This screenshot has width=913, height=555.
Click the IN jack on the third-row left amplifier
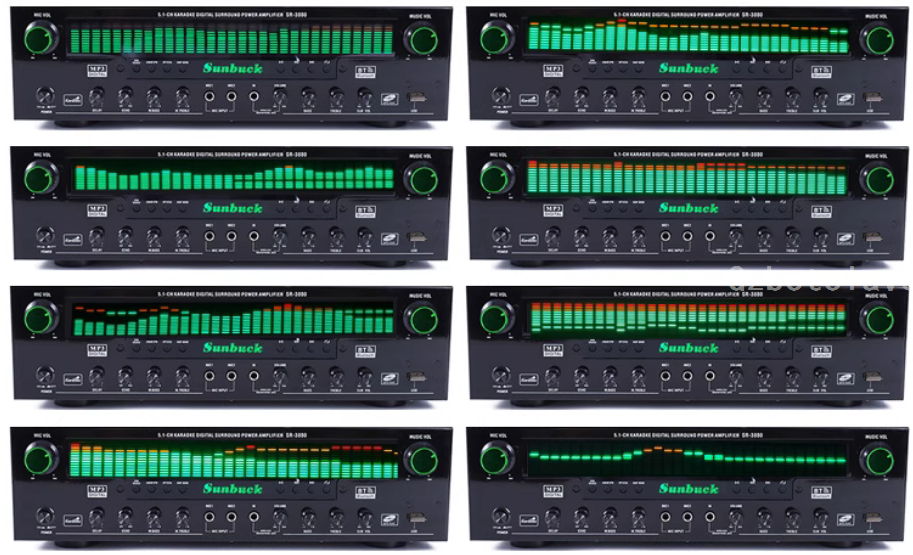tap(254, 376)
